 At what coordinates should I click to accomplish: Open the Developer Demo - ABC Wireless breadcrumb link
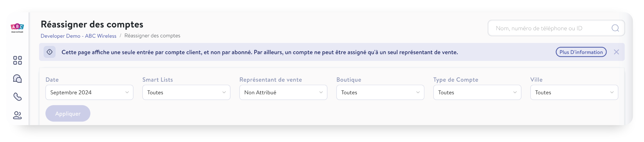click(x=79, y=36)
